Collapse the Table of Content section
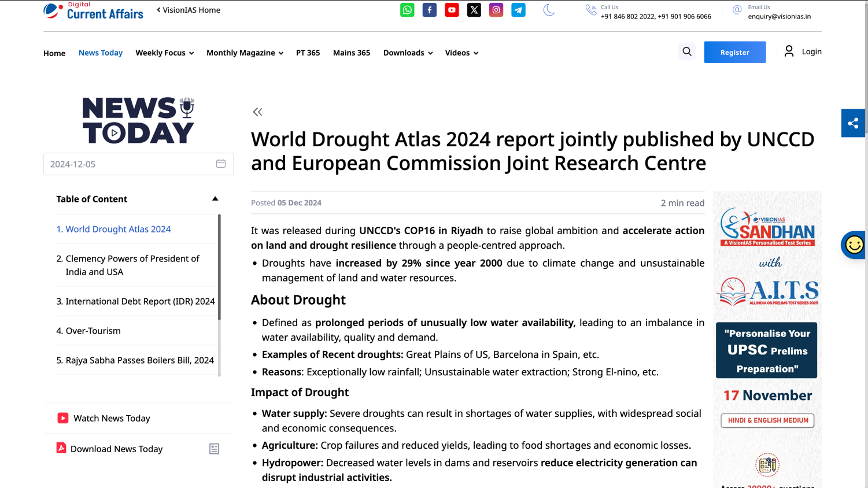This screenshot has width=868, height=488. pos(215,199)
